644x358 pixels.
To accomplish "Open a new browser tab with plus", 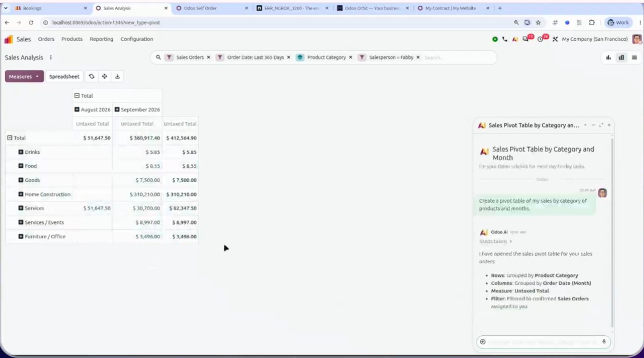I will pos(500,8).
